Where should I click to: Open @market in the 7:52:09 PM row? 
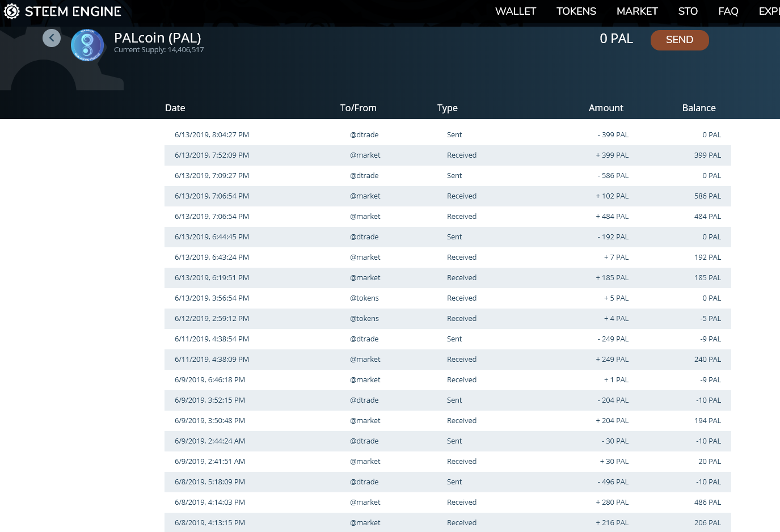365,155
